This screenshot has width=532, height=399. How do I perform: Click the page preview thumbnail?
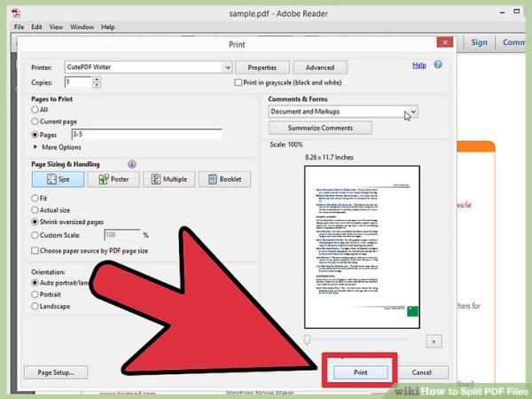tap(362, 247)
